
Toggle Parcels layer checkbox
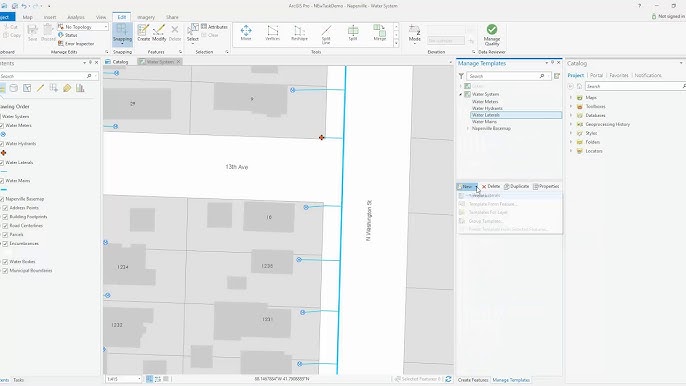click(x=5, y=235)
